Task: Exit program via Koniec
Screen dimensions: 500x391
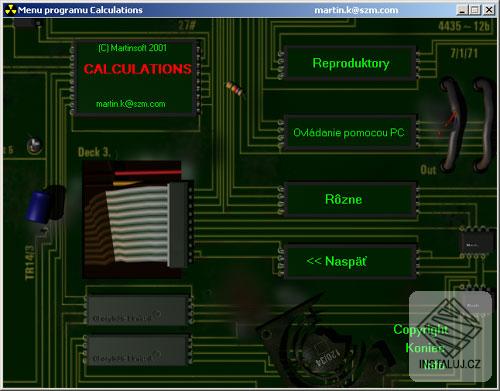Action: pos(425,348)
